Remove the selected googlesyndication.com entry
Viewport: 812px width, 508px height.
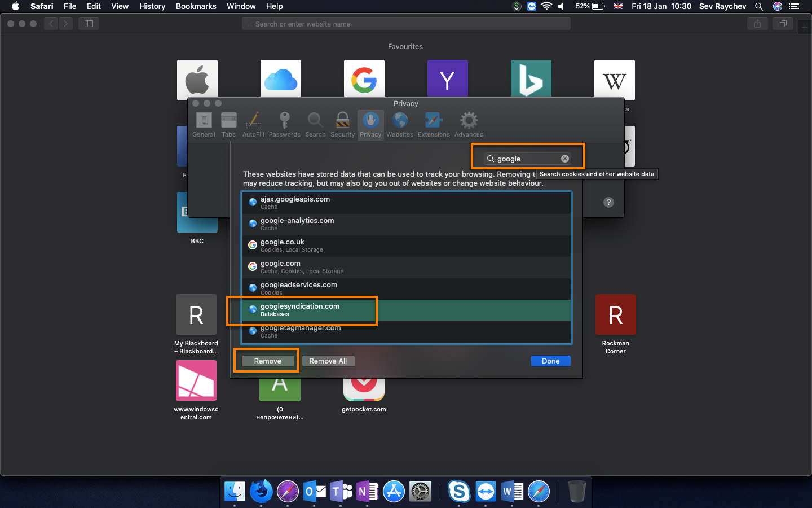(x=268, y=361)
